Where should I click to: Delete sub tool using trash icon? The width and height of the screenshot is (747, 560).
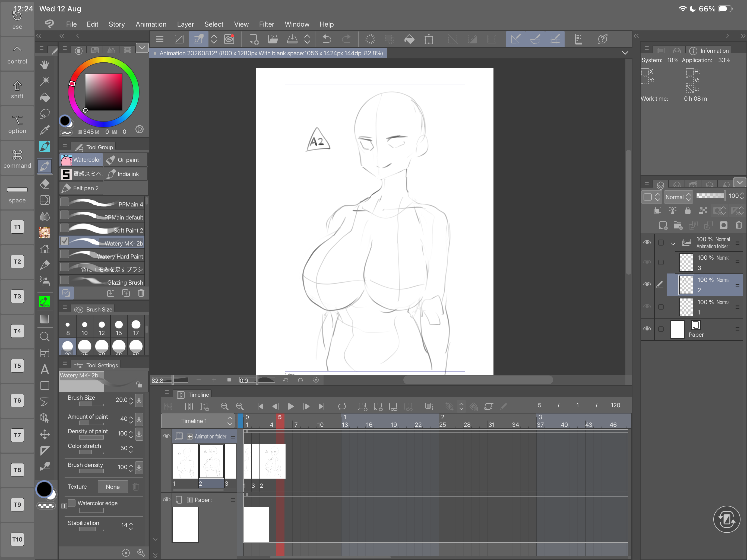coord(141,293)
